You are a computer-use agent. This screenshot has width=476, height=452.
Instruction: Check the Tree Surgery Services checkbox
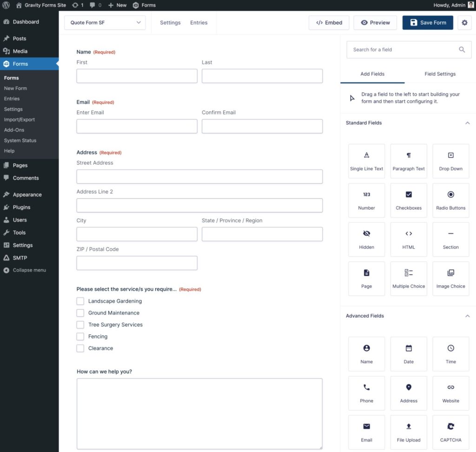click(80, 325)
